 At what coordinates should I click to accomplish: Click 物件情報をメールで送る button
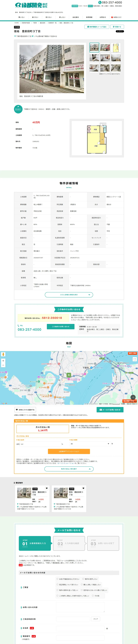(97, 27)
